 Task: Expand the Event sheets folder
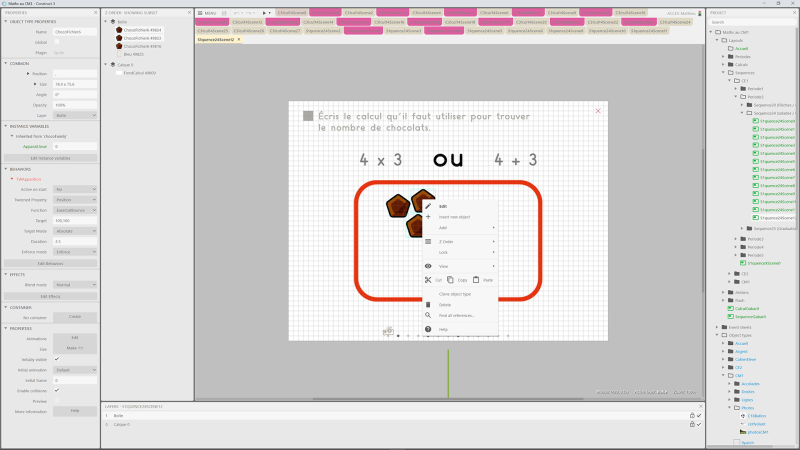(x=717, y=327)
